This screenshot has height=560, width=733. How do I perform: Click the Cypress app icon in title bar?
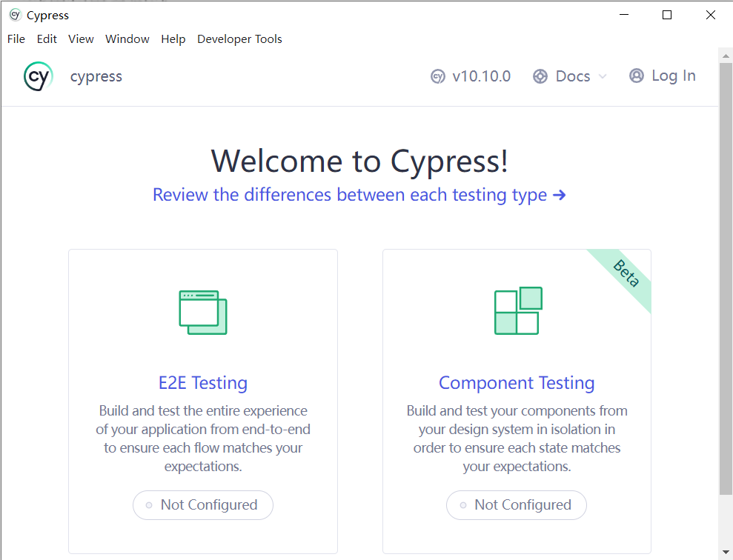click(16, 15)
